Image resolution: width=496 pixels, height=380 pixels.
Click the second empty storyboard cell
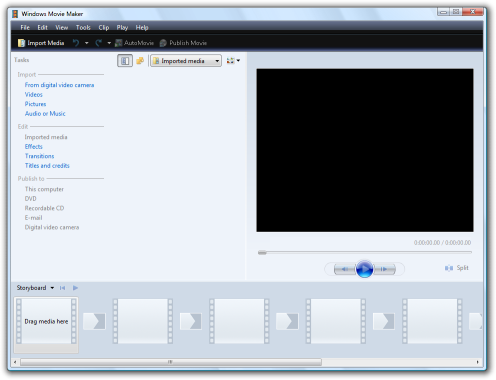click(143, 321)
